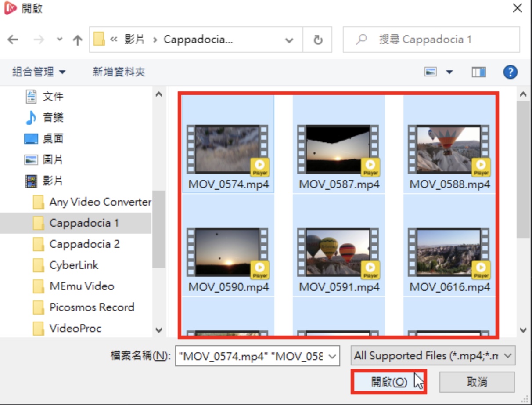
Task: Click the back navigation arrow
Action: point(13,40)
